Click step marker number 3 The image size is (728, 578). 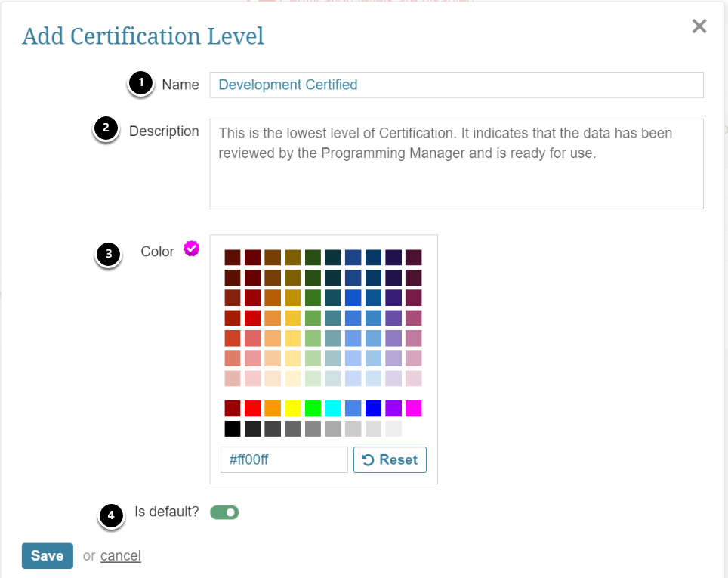[109, 255]
